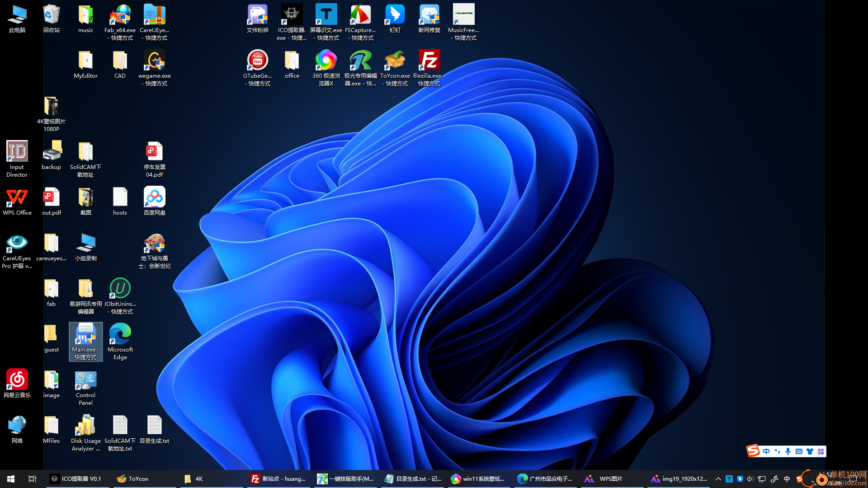The width and height of the screenshot is (868, 488).
Task: Select the 钉钉 DingTalk icon
Action: 395,19
